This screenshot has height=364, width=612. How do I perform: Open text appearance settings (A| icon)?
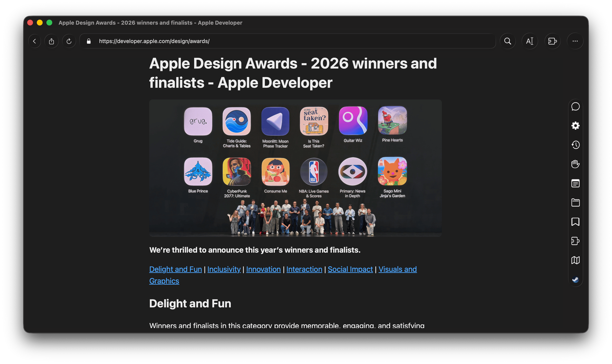click(530, 41)
